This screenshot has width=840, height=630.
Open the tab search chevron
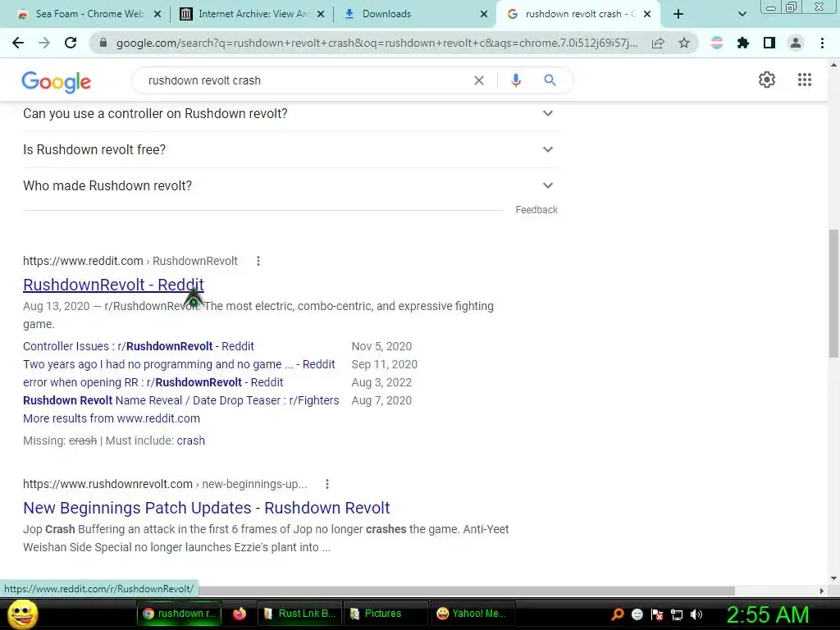coord(742,15)
